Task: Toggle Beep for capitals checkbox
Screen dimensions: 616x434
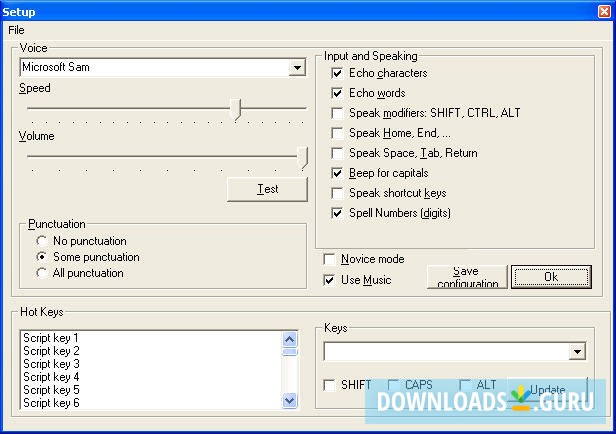Action: click(x=337, y=173)
